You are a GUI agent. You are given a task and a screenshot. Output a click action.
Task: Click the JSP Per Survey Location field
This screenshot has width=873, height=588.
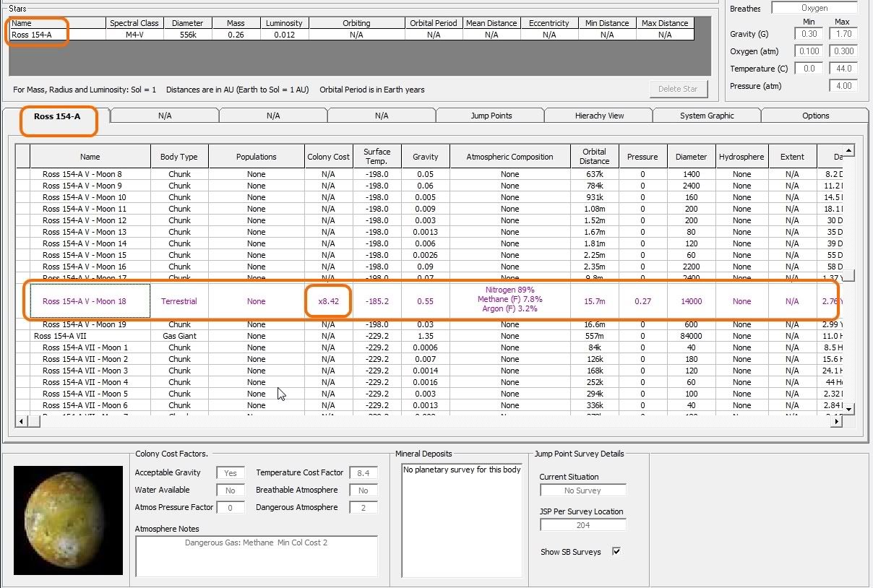click(583, 525)
